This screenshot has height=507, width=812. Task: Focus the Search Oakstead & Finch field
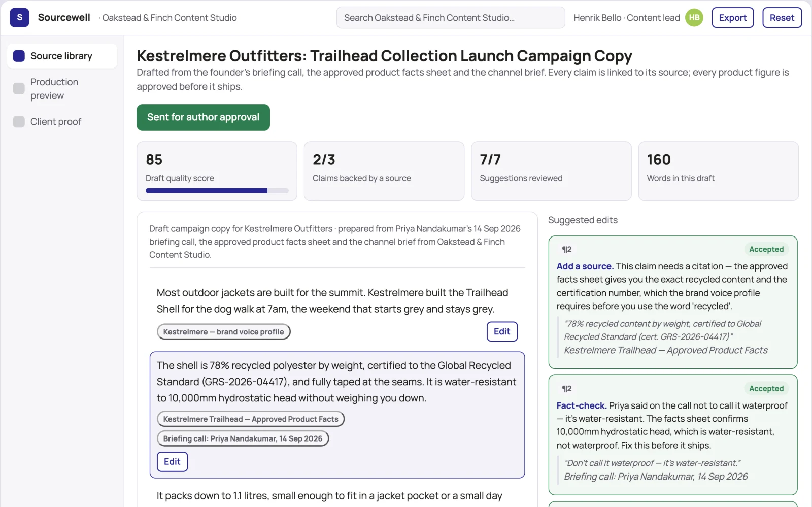[x=451, y=18]
